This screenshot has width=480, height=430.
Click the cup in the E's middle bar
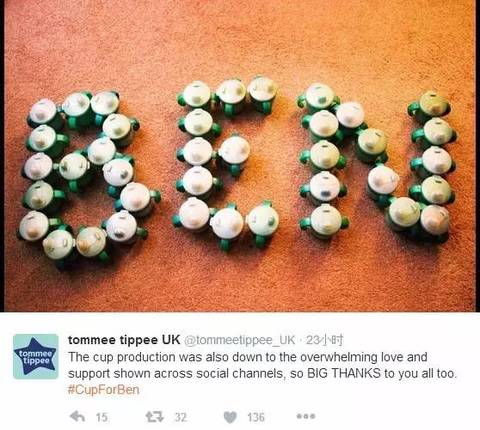pyautogui.click(x=235, y=154)
